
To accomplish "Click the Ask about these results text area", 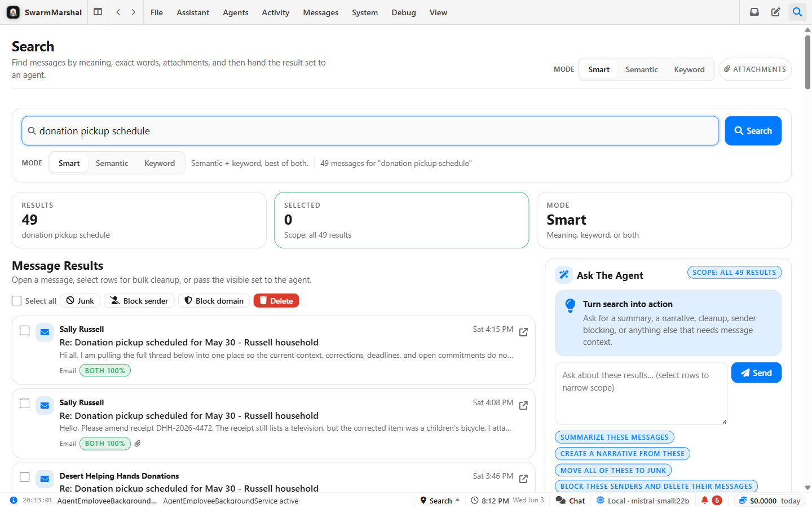I will coord(641,393).
